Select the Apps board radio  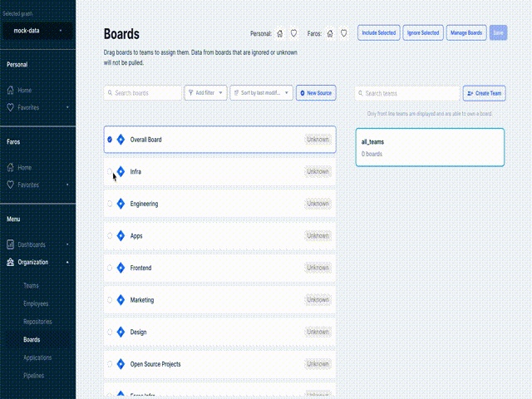pyautogui.click(x=110, y=236)
